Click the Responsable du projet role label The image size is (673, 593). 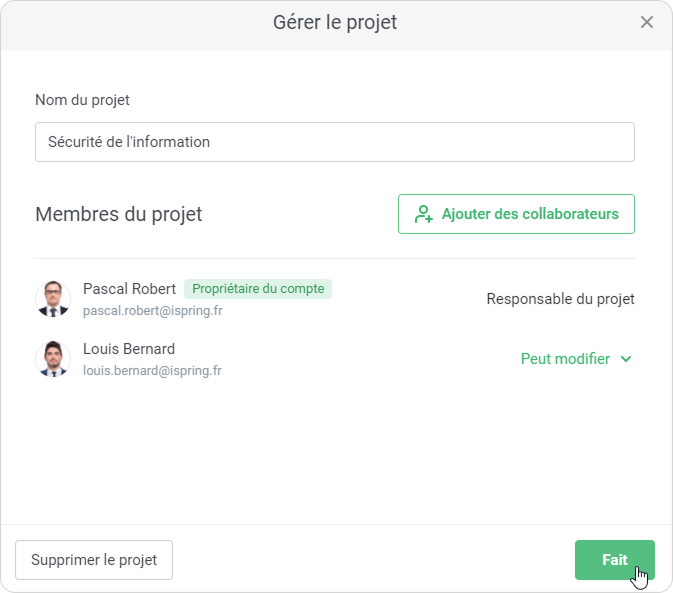560,299
